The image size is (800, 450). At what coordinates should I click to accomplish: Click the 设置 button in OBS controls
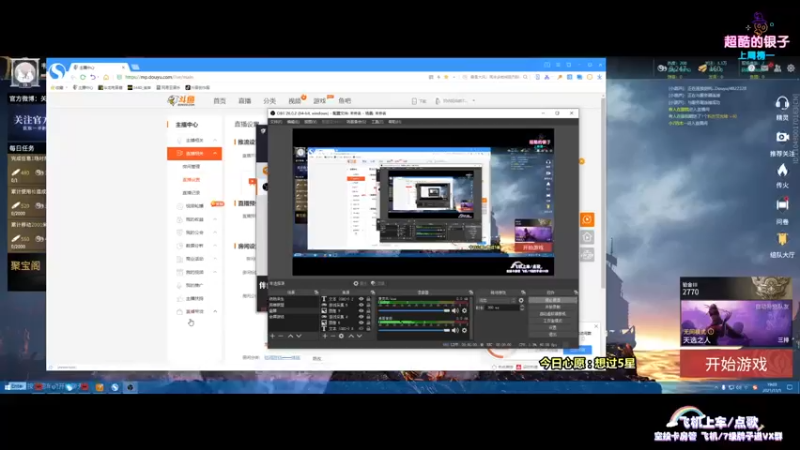pyautogui.click(x=553, y=328)
